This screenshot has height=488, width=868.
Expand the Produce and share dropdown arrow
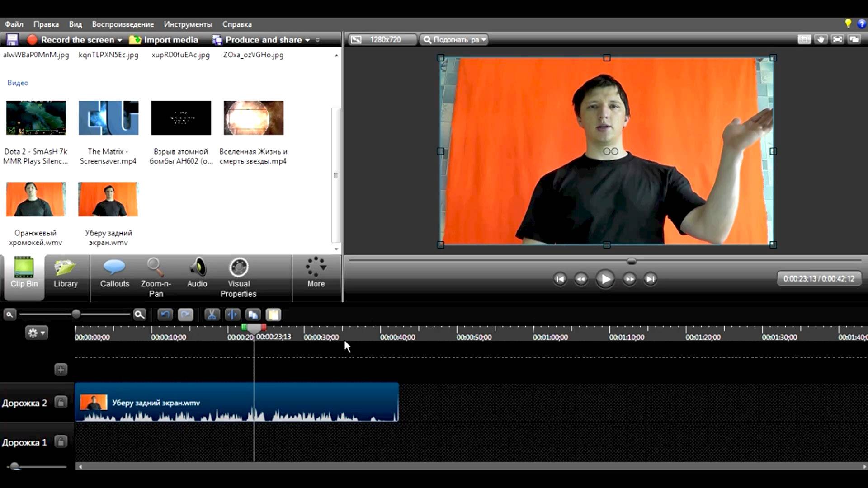pyautogui.click(x=307, y=40)
